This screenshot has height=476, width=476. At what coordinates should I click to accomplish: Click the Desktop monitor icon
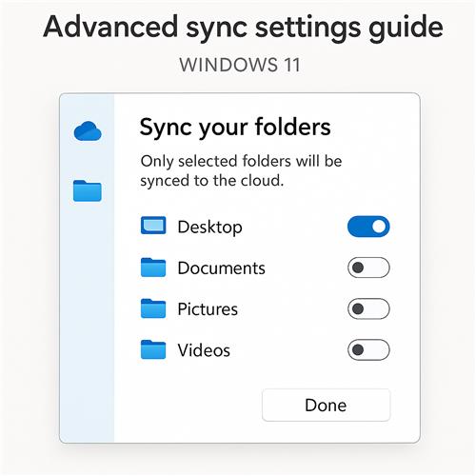[x=153, y=226]
